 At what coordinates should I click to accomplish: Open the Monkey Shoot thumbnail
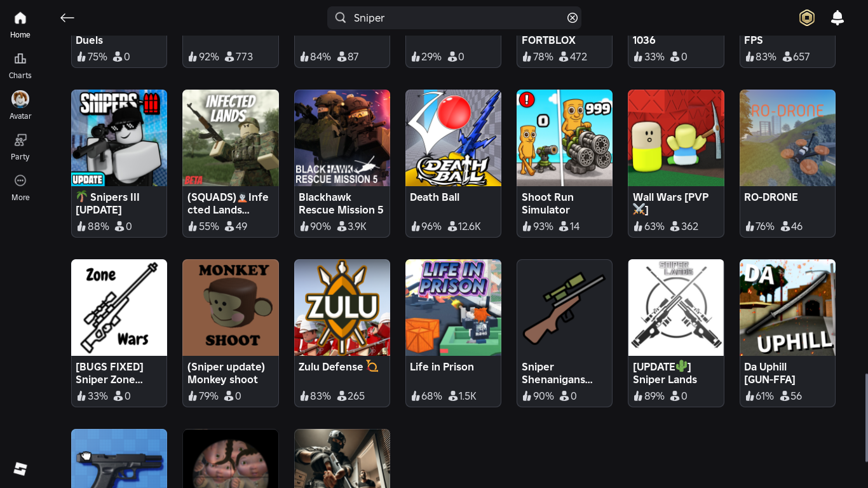point(231,308)
